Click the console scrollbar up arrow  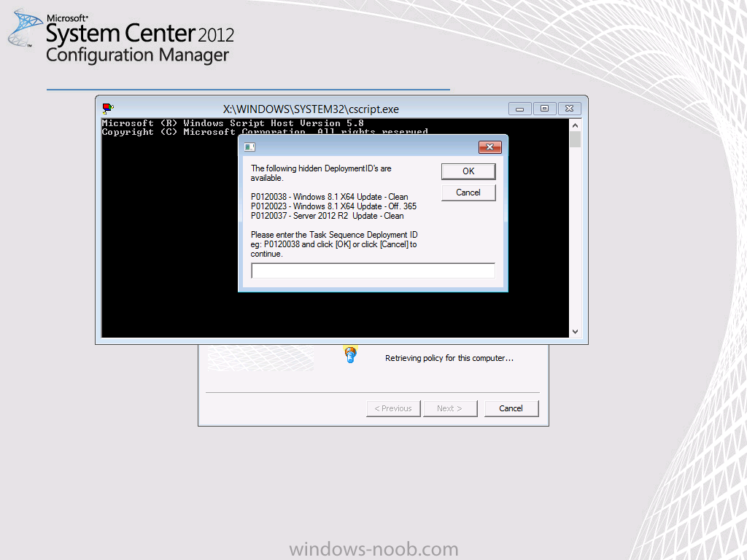coord(575,125)
